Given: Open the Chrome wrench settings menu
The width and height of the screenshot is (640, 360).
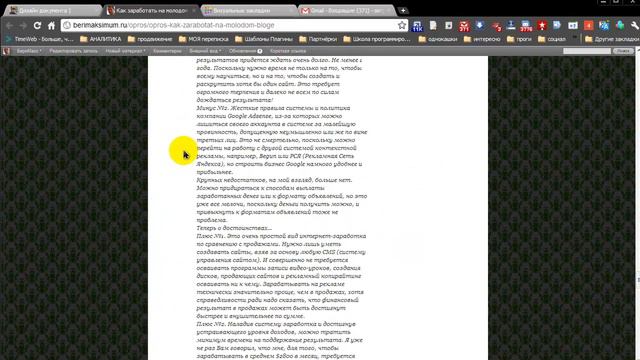Looking at the screenshot, I should [x=635, y=26].
